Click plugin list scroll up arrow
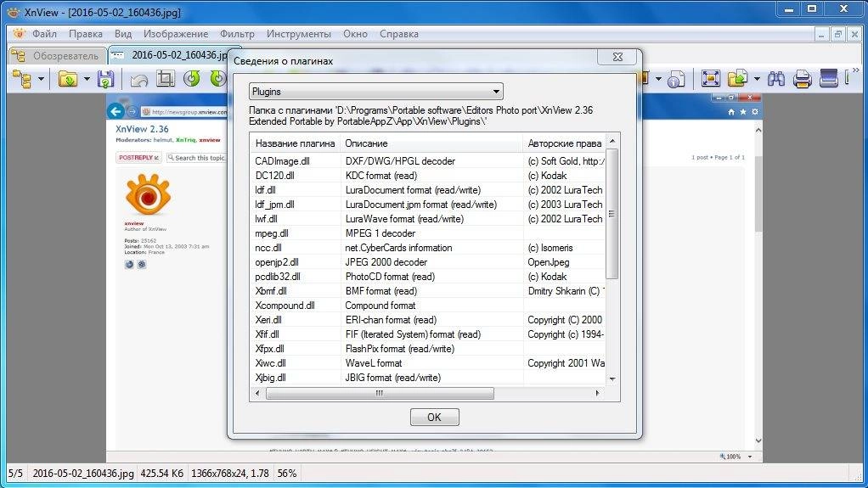Image resolution: width=868 pixels, height=488 pixels. 612,141
